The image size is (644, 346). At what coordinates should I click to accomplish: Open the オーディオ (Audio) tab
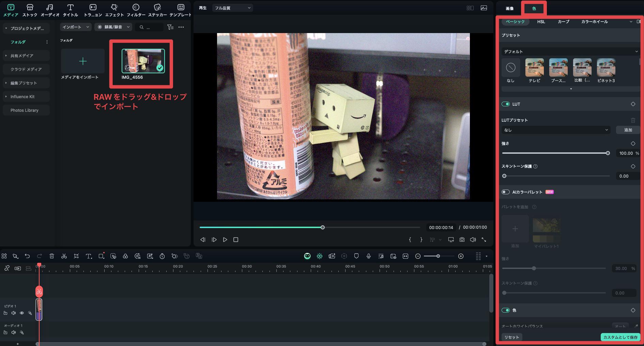coord(50,10)
